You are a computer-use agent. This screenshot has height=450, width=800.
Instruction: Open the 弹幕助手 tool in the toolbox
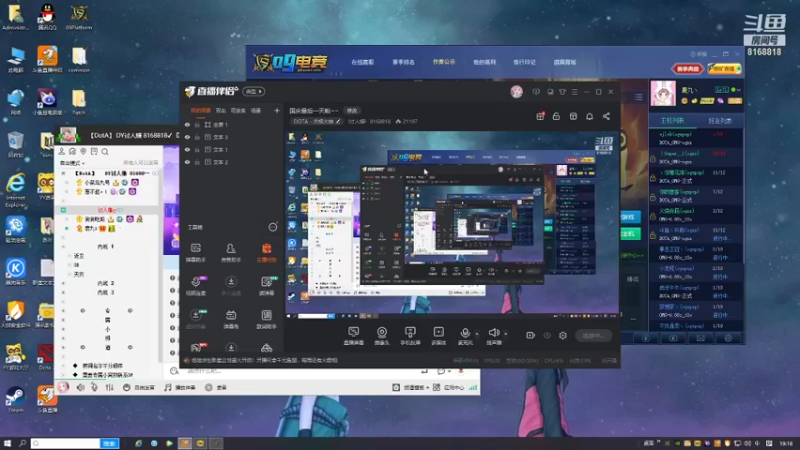point(195,252)
